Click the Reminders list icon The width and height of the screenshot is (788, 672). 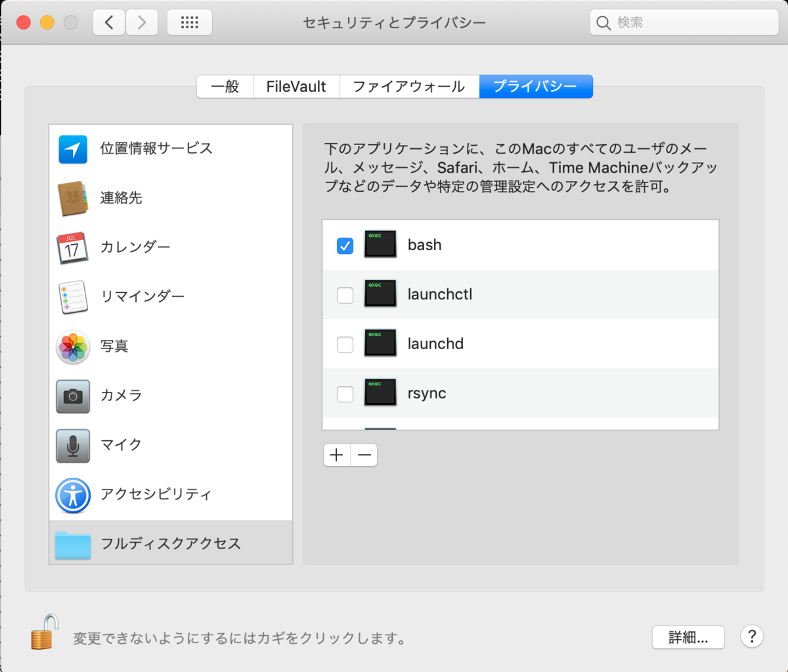coord(72,297)
